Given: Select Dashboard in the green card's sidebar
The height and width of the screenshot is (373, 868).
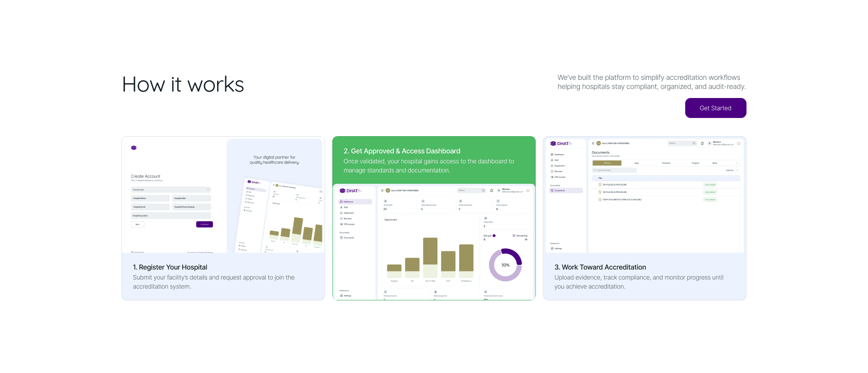Looking at the screenshot, I should click(355, 201).
